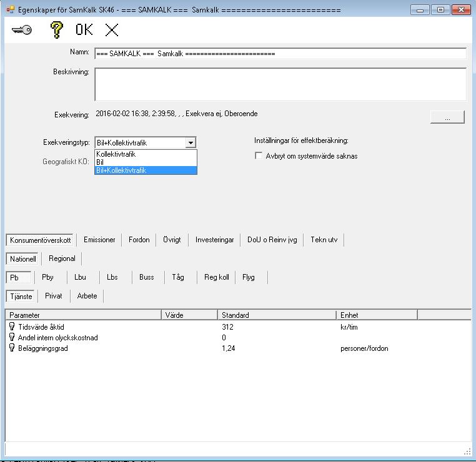Click the personer/fordon unit cell

[364, 348]
